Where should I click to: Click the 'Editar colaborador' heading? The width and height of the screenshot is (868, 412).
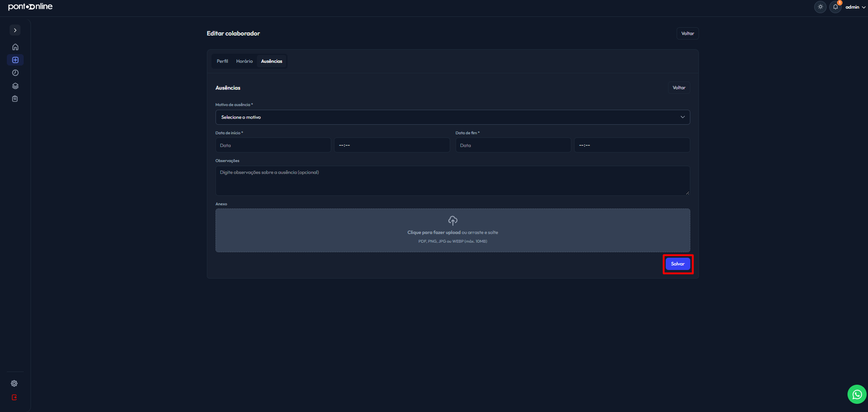233,34
